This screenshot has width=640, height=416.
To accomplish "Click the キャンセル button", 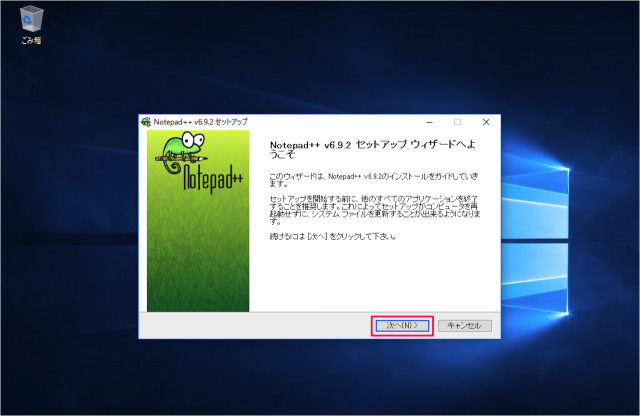I will 464,325.
